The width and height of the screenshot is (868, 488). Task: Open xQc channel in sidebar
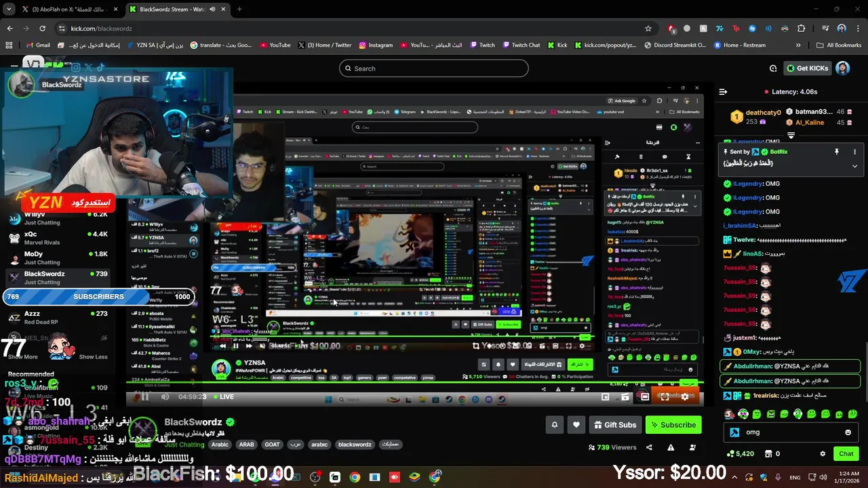click(57, 238)
